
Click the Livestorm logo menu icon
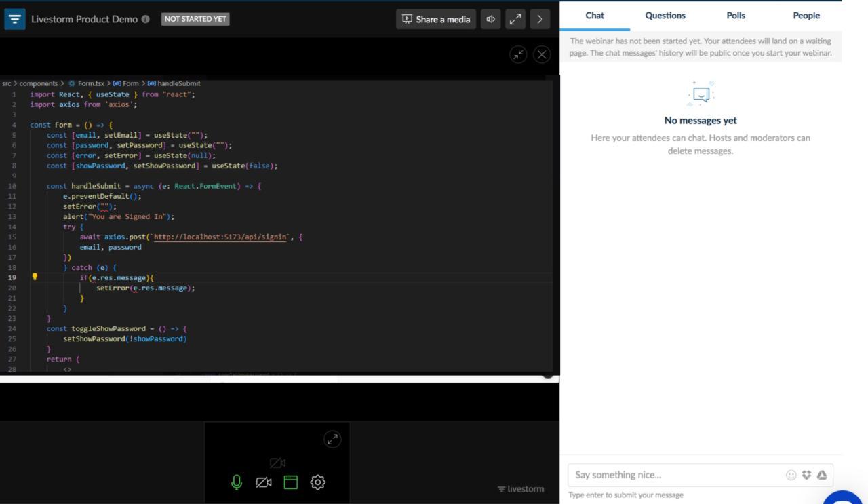[15, 19]
